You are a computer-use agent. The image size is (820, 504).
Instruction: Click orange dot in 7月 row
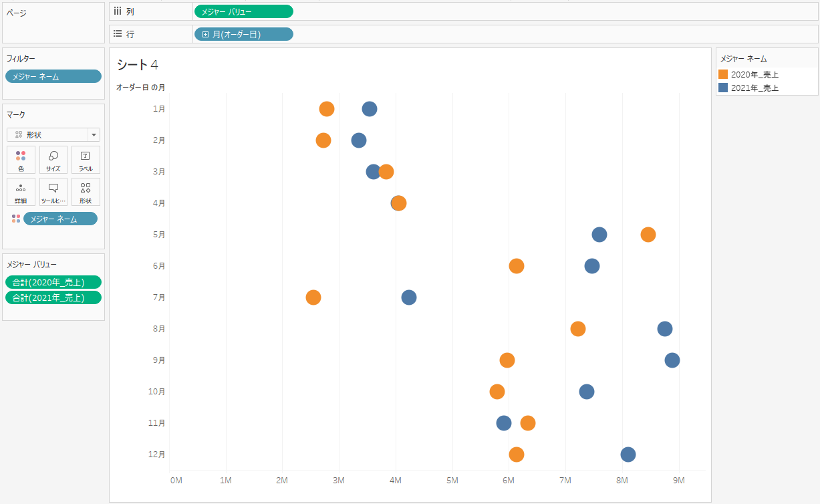click(x=313, y=297)
